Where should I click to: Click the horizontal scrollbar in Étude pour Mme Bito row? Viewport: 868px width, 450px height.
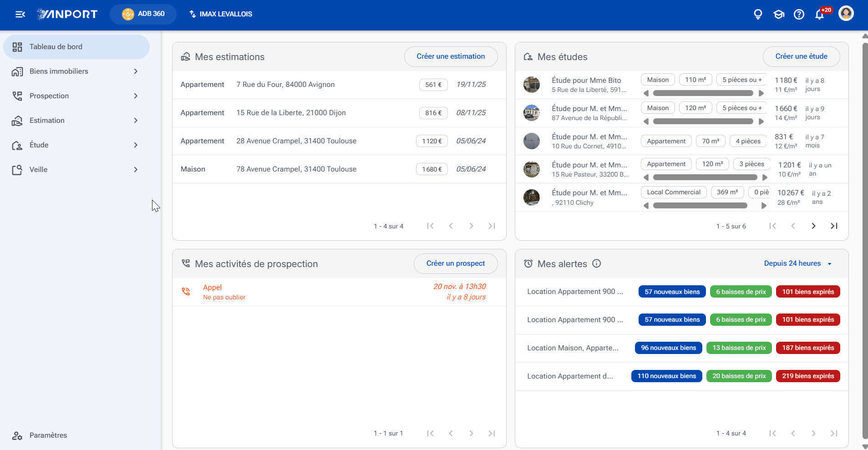(703, 93)
